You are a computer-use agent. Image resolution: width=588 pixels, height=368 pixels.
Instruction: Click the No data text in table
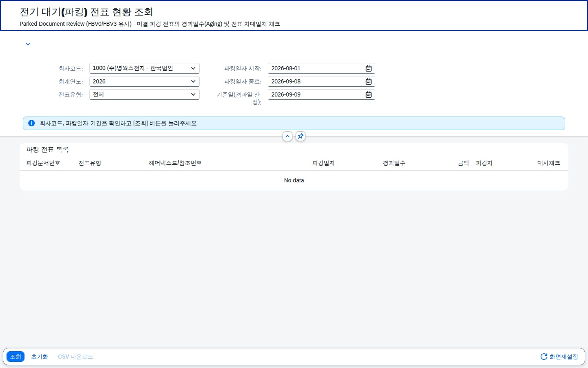click(x=294, y=180)
